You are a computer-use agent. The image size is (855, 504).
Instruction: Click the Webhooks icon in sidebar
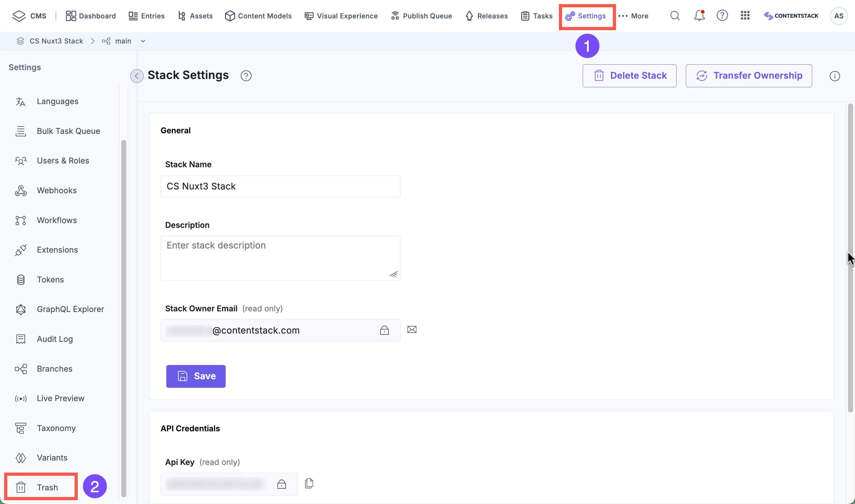[21, 190]
